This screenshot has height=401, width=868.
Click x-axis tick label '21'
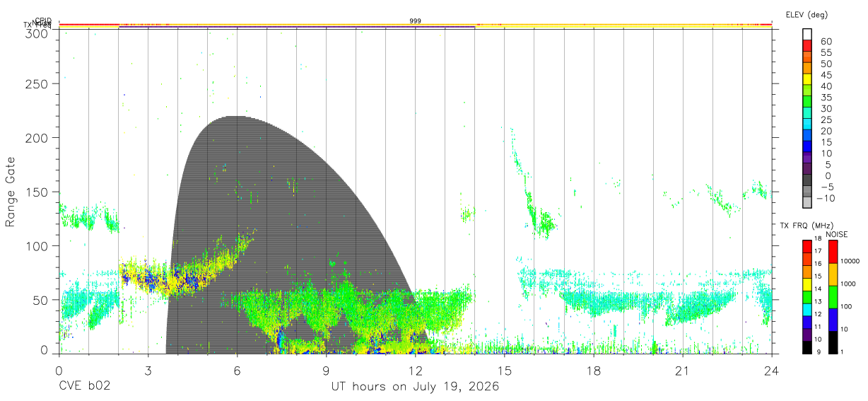682,371
